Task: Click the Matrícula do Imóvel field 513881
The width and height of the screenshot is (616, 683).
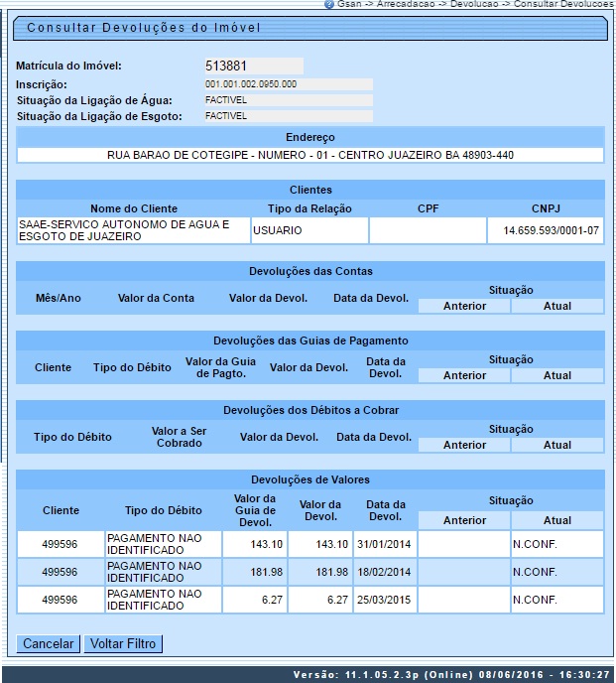Action: (253, 67)
